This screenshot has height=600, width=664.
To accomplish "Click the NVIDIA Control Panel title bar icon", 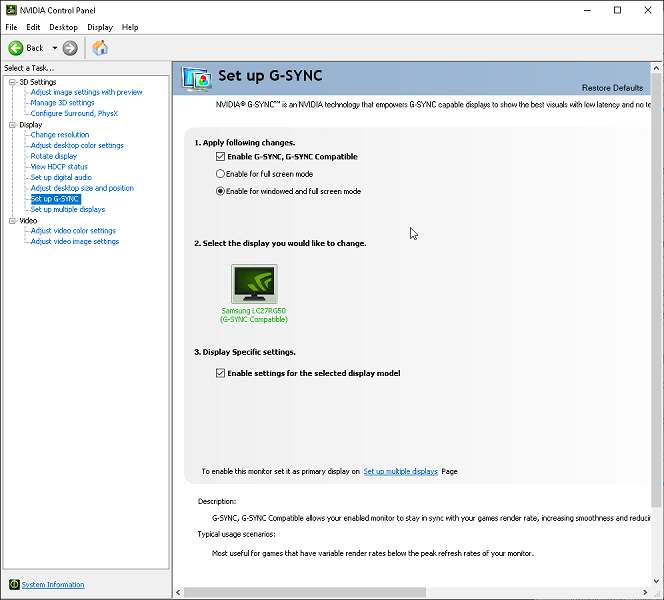I will 11,10.
